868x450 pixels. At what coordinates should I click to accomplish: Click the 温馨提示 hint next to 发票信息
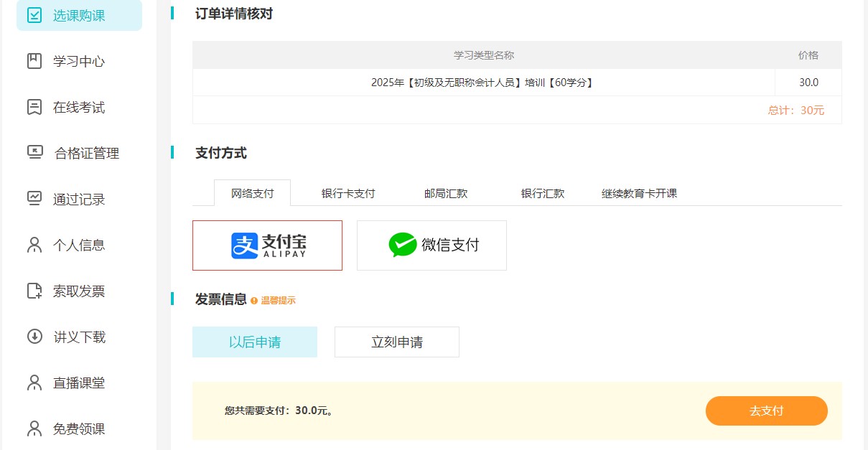click(274, 301)
